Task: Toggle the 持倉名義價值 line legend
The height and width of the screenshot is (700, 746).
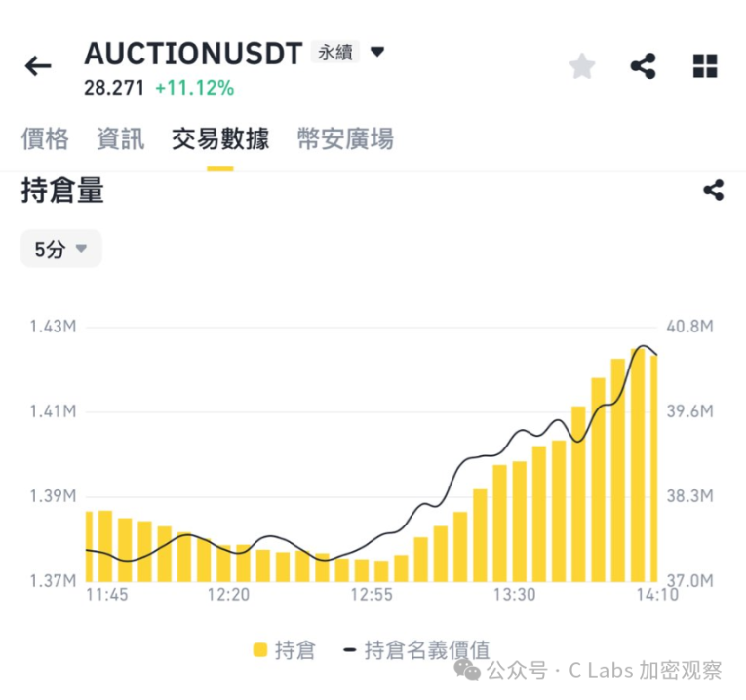Action: [x=416, y=650]
